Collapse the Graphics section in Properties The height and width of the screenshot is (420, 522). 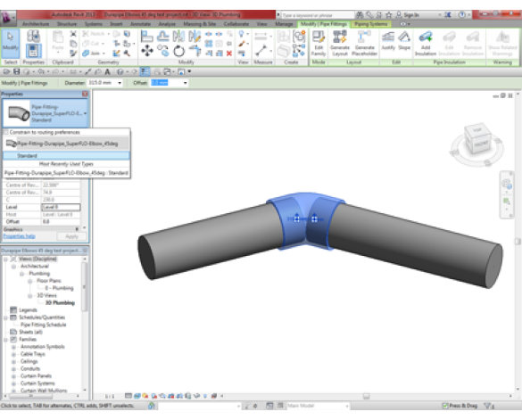pyautogui.click(x=77, y=229)
